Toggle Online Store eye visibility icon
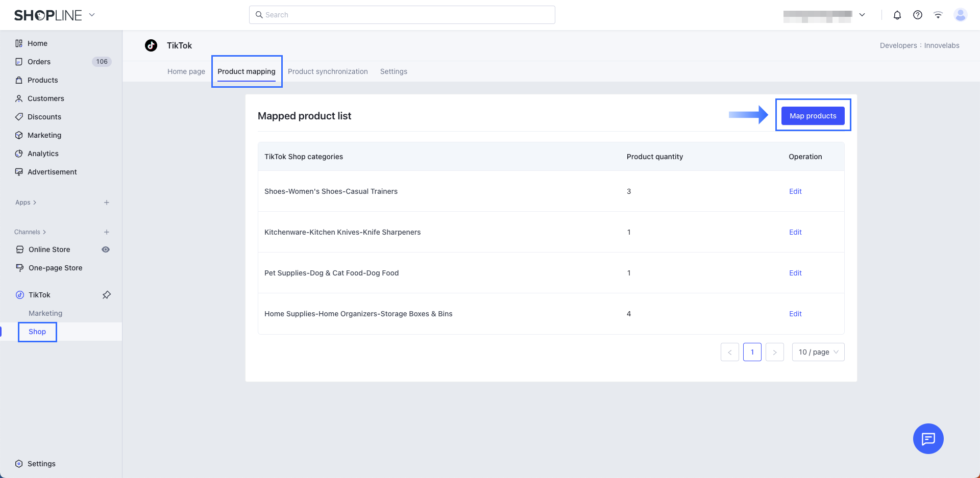Screen dimensions: 980x478 pos(106,249)
